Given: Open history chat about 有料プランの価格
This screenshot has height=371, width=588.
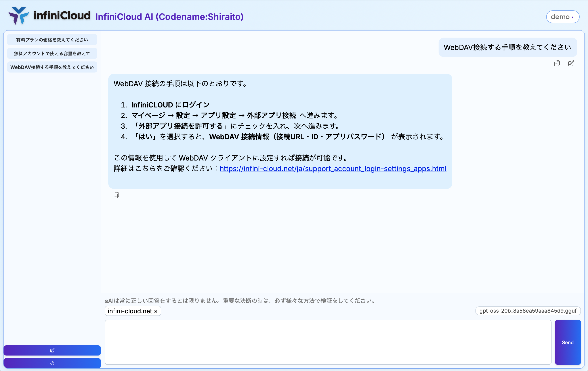Looking at the screenshot, I should (52, 40).
